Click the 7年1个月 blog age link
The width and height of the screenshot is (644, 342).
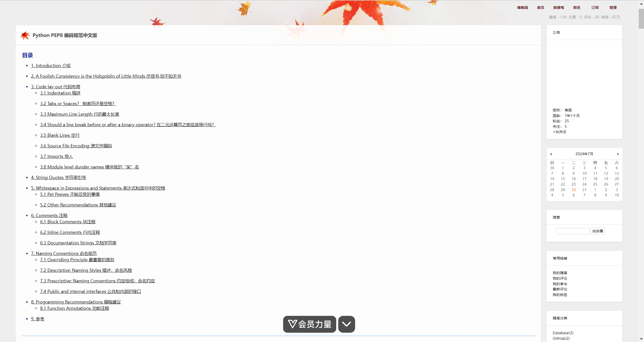[572, 116]
